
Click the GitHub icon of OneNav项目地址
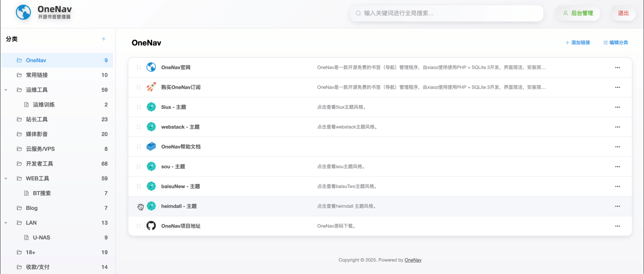tap(151, 226)
